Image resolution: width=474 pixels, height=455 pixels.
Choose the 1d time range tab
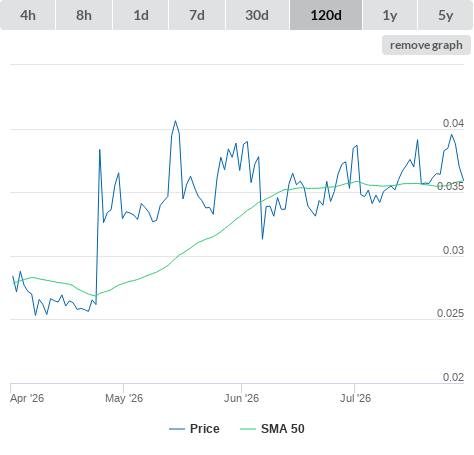pos(141,15)
